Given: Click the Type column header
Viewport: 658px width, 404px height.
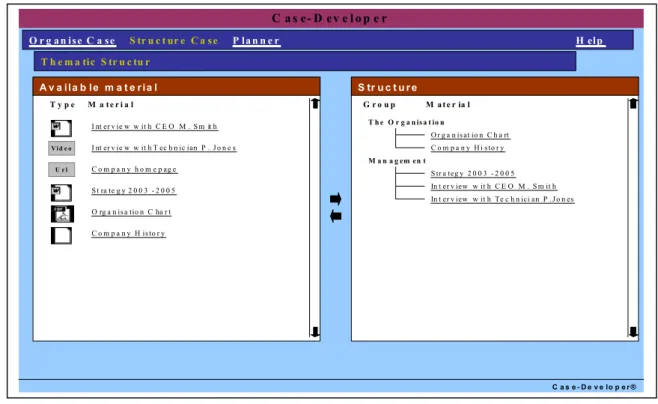Looking at the screenshot, I should (63, 104).
